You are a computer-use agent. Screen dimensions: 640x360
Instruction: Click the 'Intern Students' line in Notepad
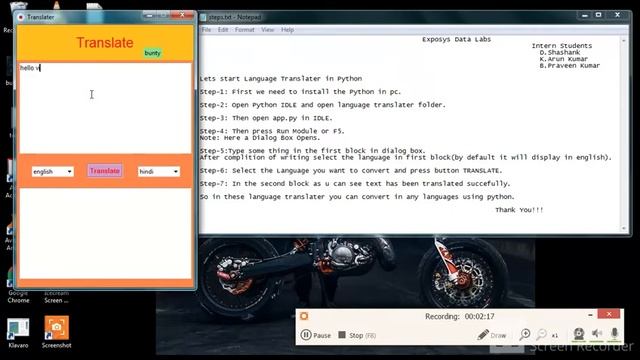click(562, 46)
